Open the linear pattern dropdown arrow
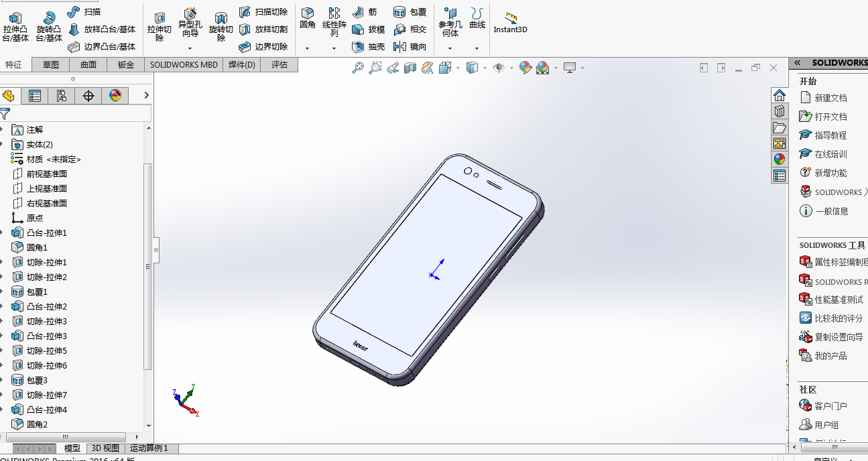This screenshot has width=868, height=461. tap(334, 48)
